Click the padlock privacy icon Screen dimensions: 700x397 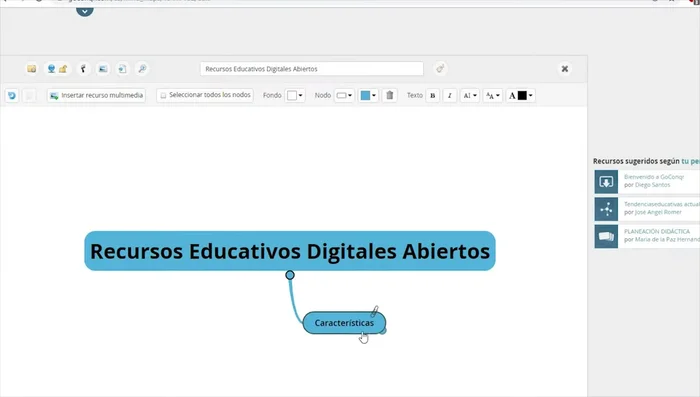pyautogui.click(x=63, y=69)
